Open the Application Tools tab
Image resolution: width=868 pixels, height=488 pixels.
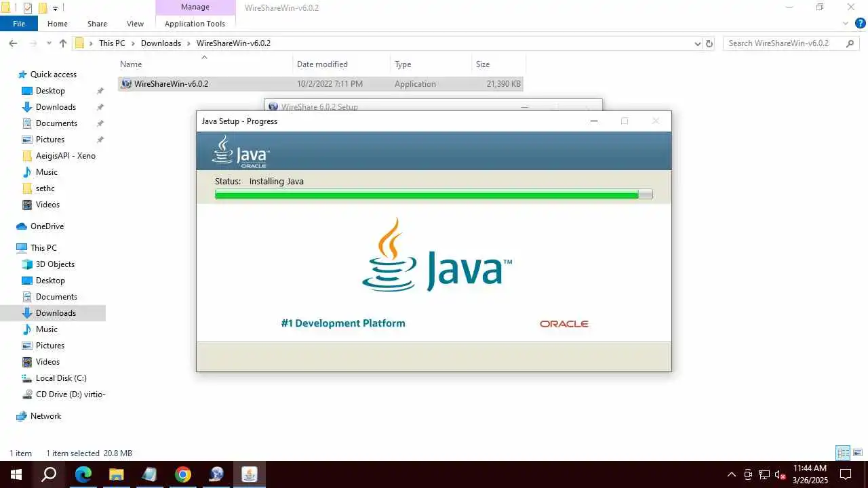coord(195,24)
